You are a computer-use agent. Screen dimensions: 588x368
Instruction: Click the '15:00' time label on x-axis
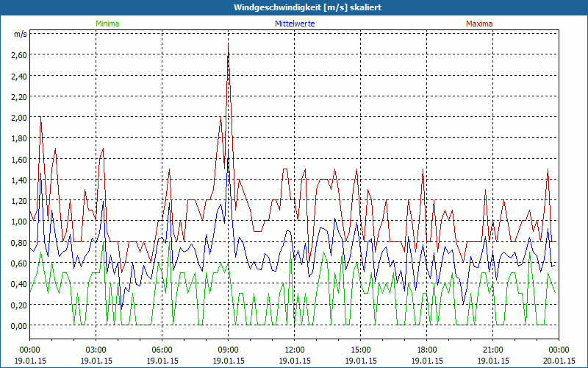[x=360, y=350]
